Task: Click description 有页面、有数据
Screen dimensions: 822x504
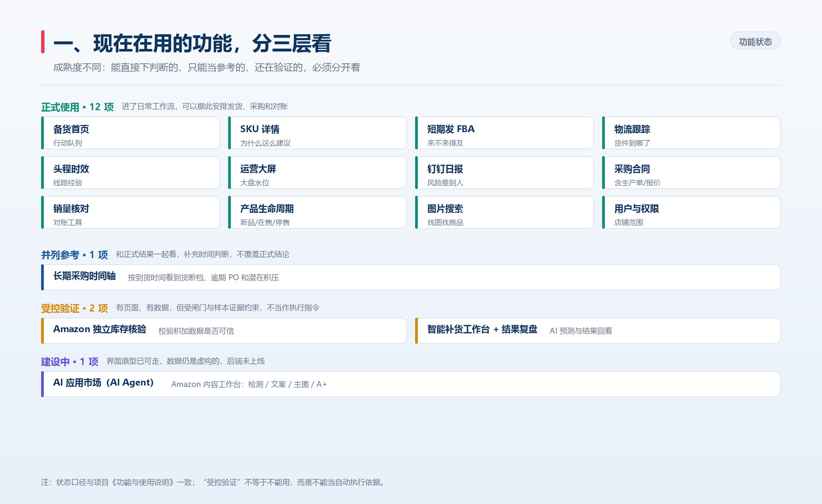Action: 217,308
